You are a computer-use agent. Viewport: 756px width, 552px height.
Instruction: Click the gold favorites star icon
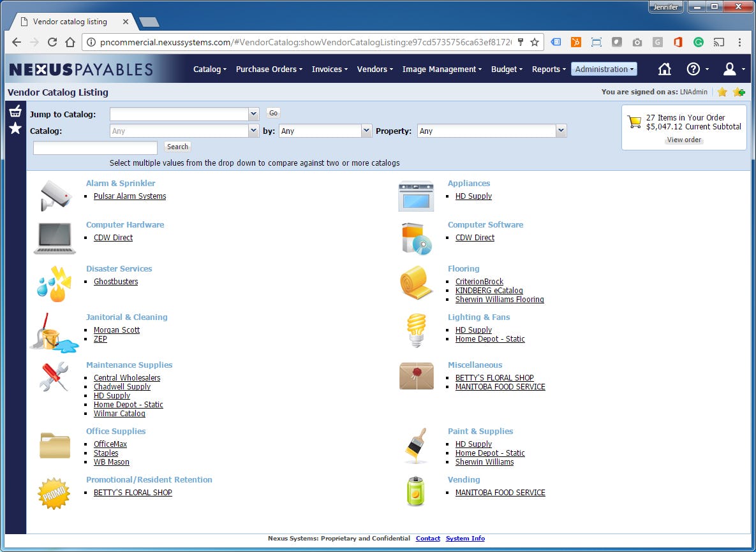click(722, 92)
